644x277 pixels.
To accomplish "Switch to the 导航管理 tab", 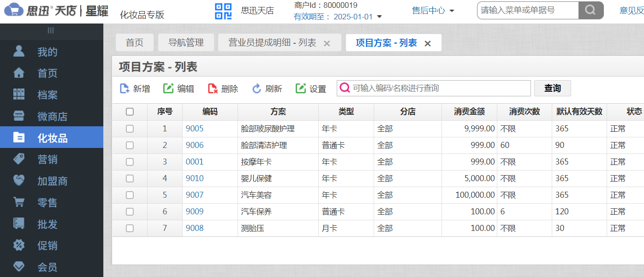I will click(185, 42).
